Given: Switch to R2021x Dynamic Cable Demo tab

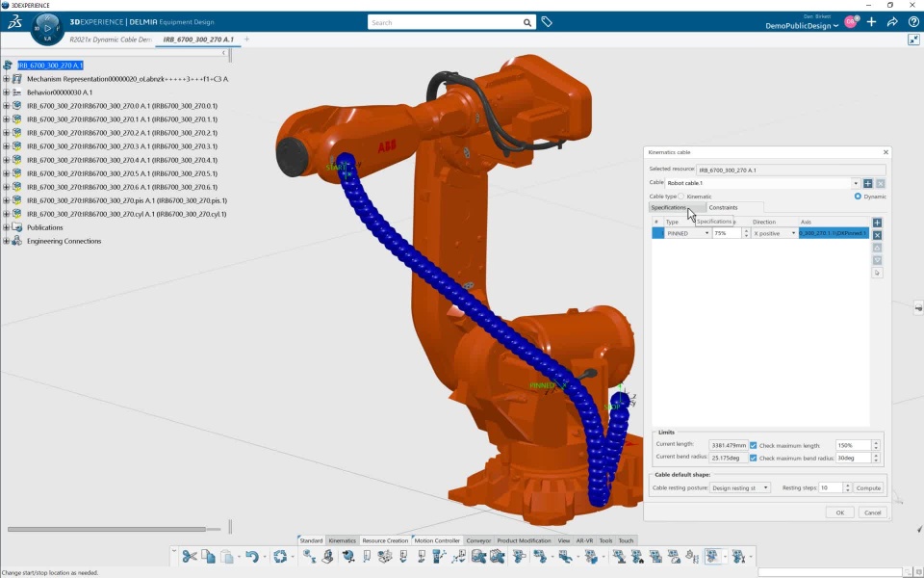Looking at the screenshot, I should pos(110,39).
